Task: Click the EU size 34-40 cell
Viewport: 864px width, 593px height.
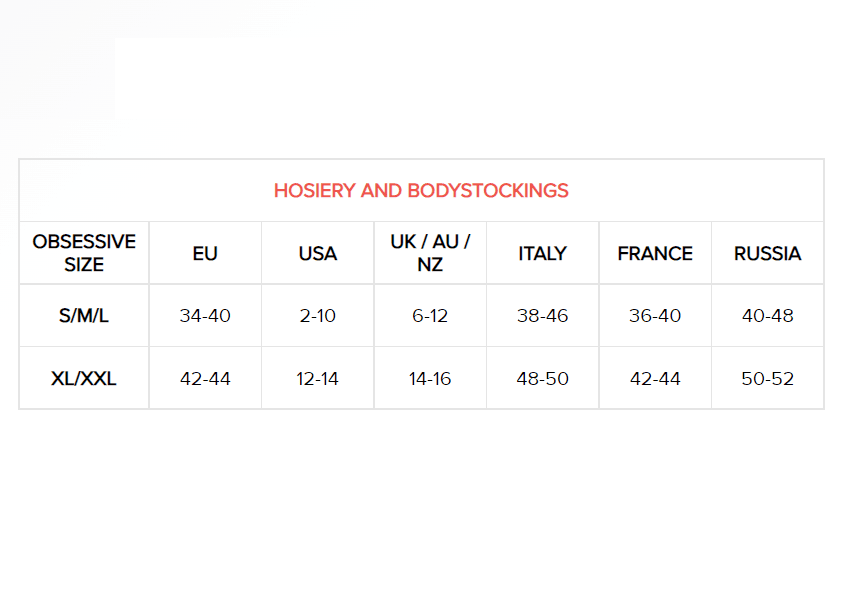Action: 205,316
